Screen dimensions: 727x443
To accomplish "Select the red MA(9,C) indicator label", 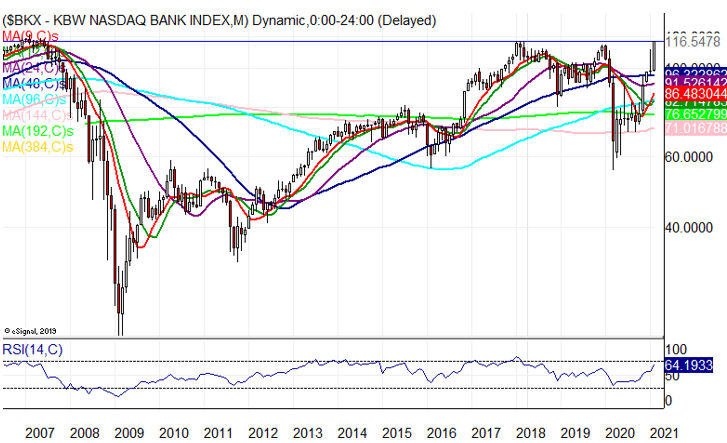I will coord(30,35).
